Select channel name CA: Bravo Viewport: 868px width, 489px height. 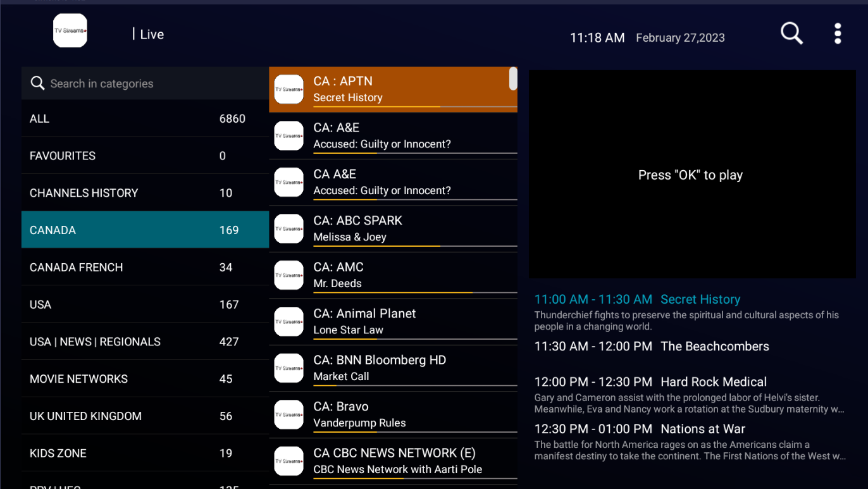tap(341, 406)
